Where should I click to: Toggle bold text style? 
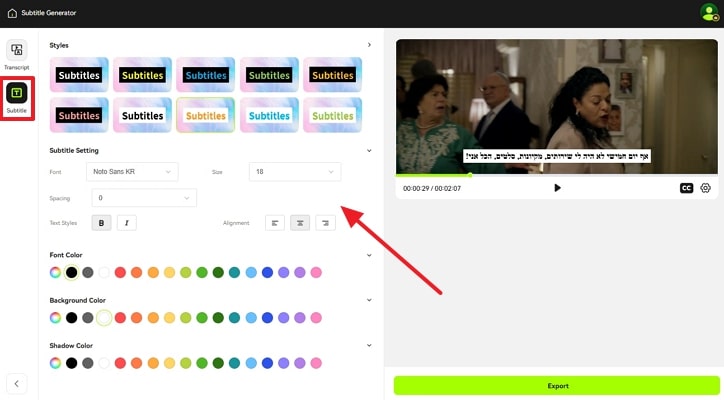(x=102, y=223)
